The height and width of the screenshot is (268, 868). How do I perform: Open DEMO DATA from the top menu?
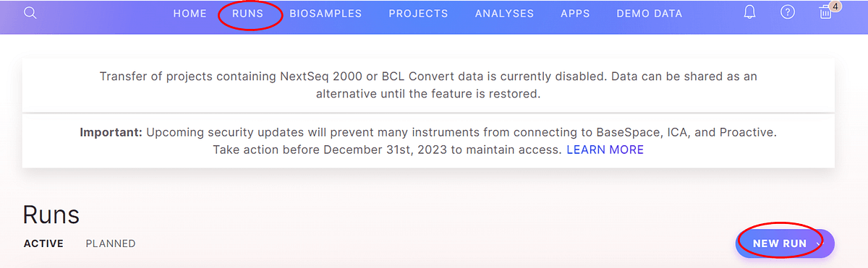(650, 14)
